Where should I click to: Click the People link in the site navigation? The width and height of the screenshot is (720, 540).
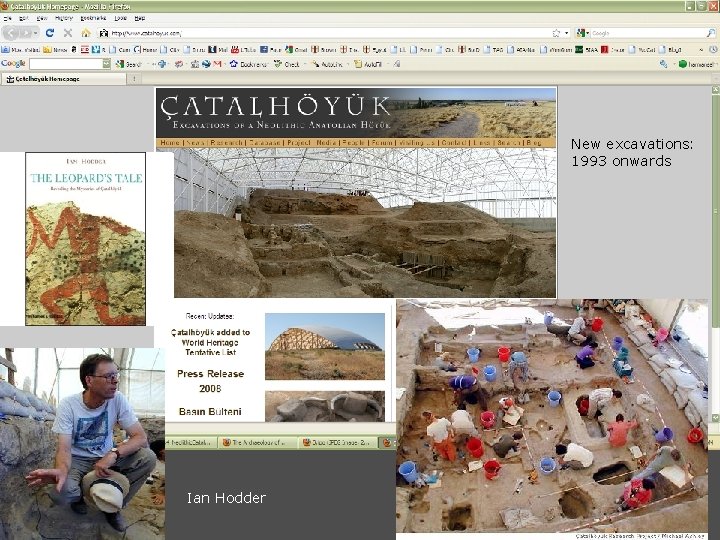tap(354, 143)
